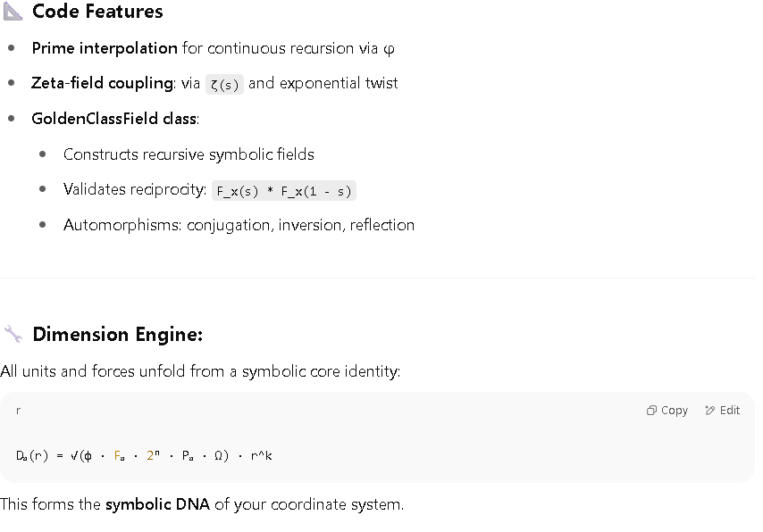763x532 pixels.
Task: Click the Code Features heading
Action: click(x=97, y=12)
